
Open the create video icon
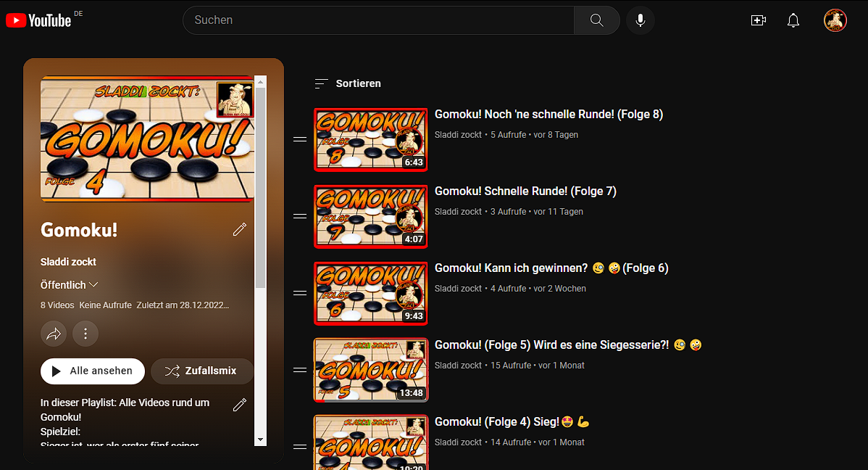click(758, 20)
